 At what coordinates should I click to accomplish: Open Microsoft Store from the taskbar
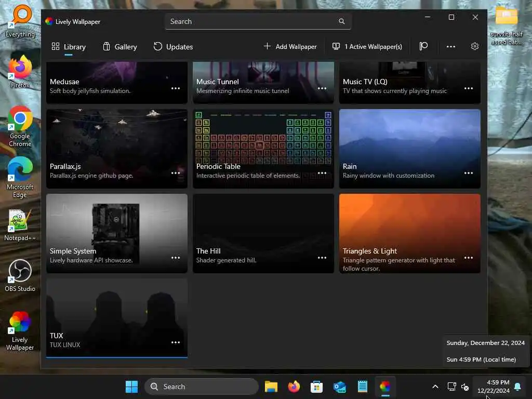pyautogui.click(x=316, y=387)
